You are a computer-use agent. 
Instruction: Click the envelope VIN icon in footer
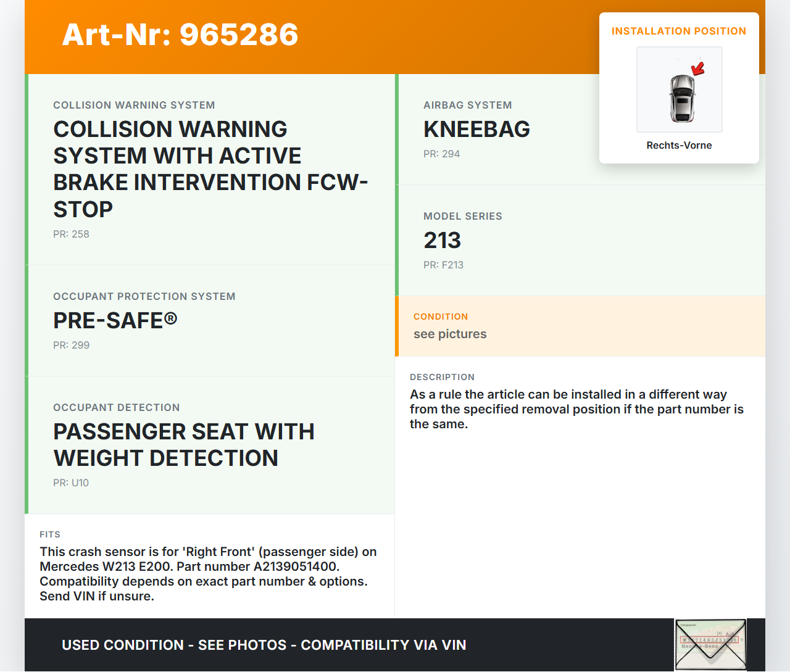pos(710,645)
